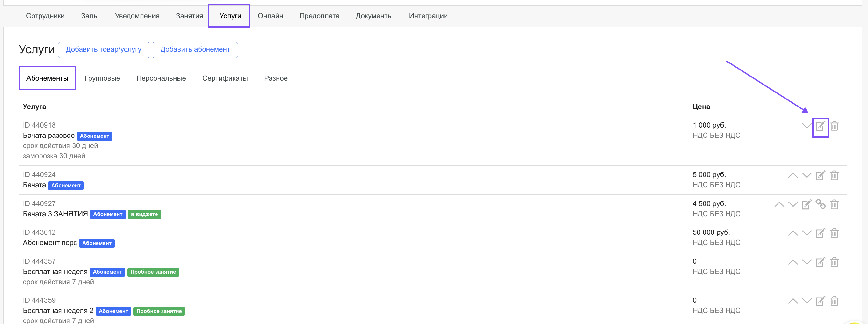
Task: Move Бачата ID 440924 up
Action: click(793, 176)
